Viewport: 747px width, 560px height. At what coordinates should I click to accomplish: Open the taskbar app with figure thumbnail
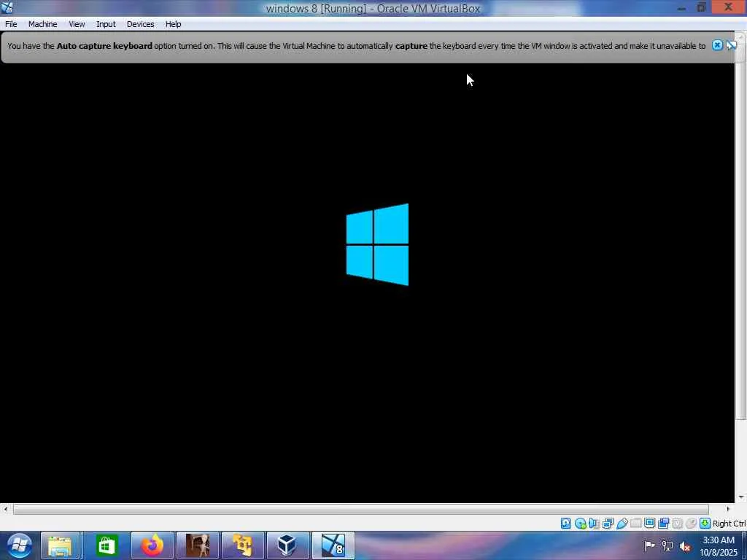pos(197,545)
